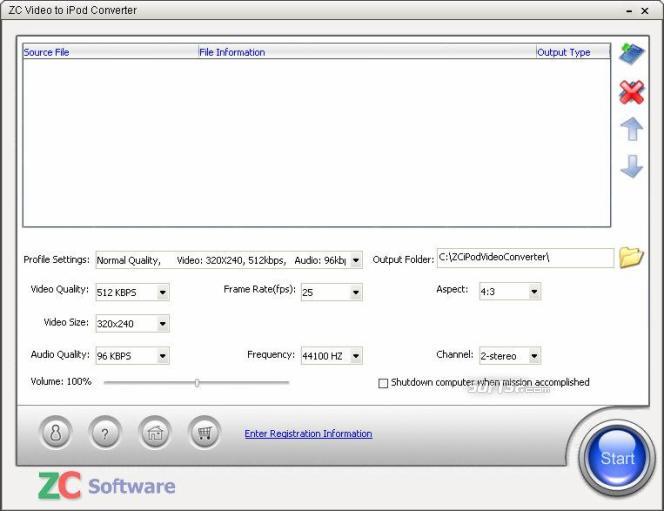
Task: Start conversion with the blue Start button
Action: click(x=617, y=458)
